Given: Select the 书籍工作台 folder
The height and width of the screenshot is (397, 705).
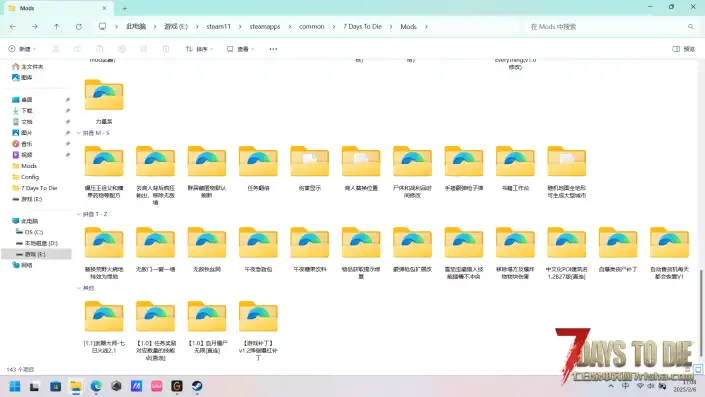Looking at the screenshot, I should [x=515, y=169].
